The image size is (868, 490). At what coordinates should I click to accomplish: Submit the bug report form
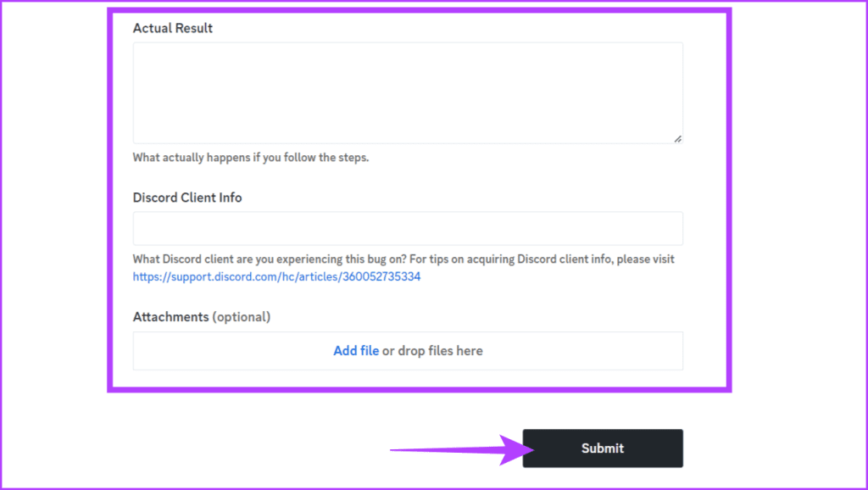pos(603,448)
